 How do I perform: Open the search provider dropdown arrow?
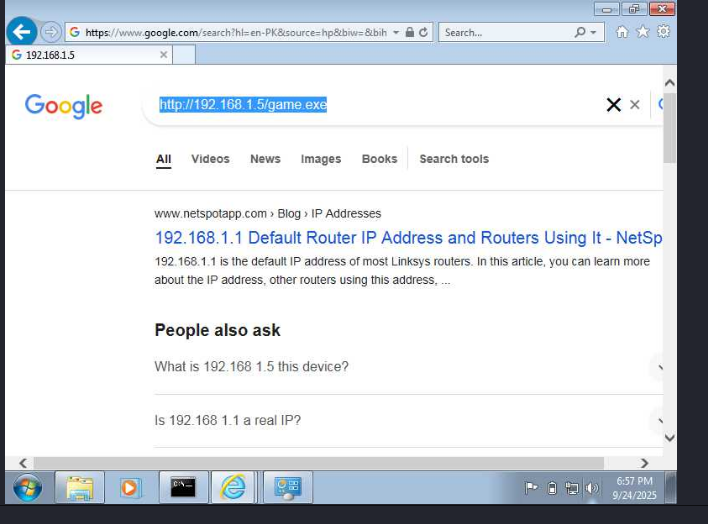(x=596, y=32)
